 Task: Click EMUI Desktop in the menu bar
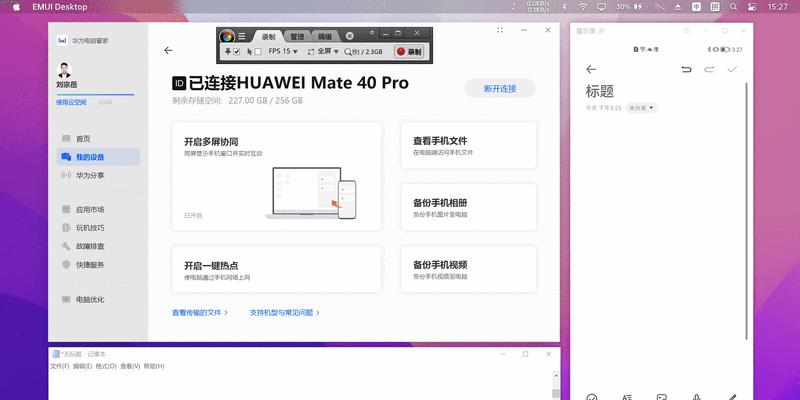click(x=60, y=7)
